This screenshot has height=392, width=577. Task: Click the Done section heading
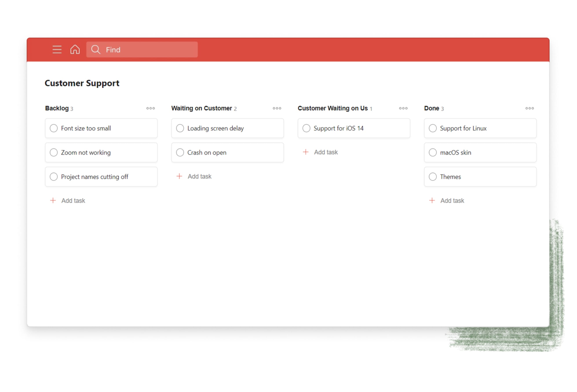coord(431,108)
